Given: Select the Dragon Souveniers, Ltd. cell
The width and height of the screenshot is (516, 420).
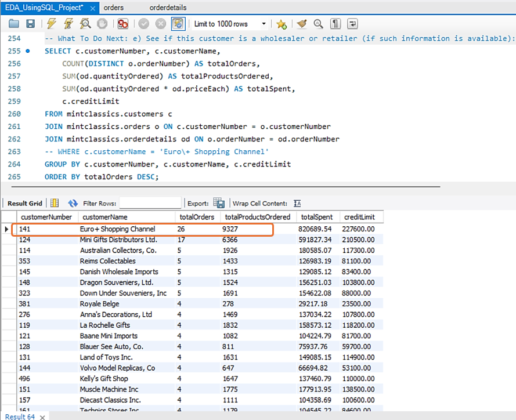Looking at the screenshot, I should (127, 283).
